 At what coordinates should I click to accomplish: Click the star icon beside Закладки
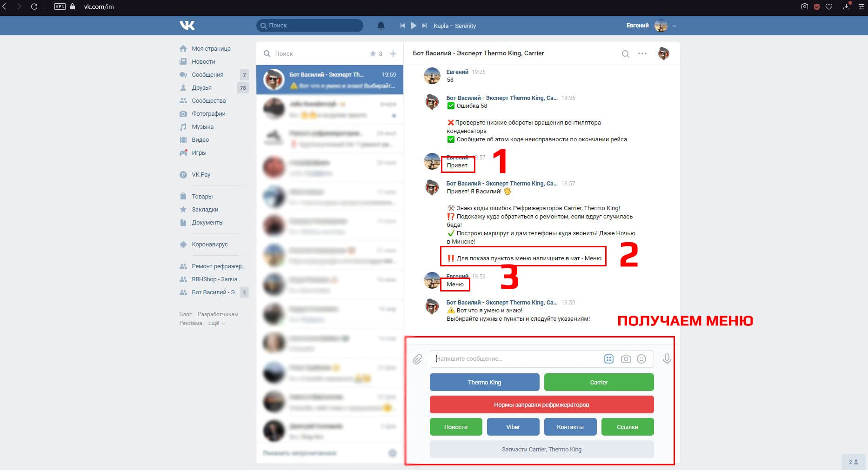183,209
